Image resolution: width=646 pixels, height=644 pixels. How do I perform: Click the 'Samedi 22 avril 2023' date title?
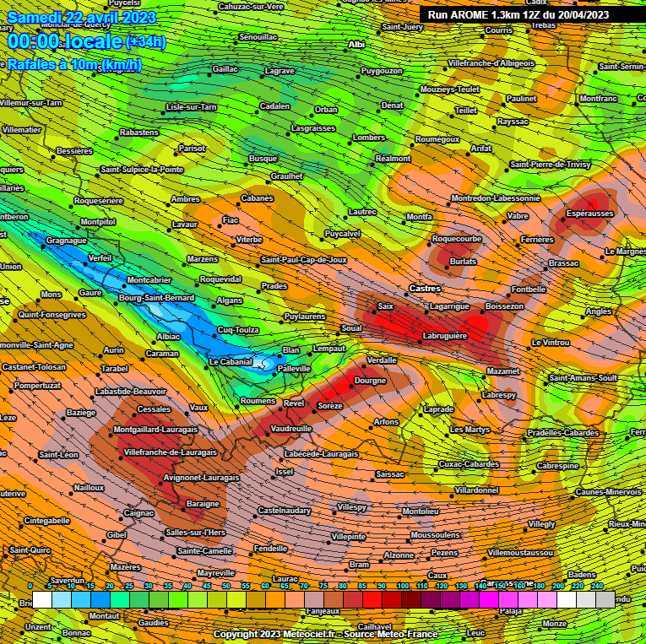82,18
